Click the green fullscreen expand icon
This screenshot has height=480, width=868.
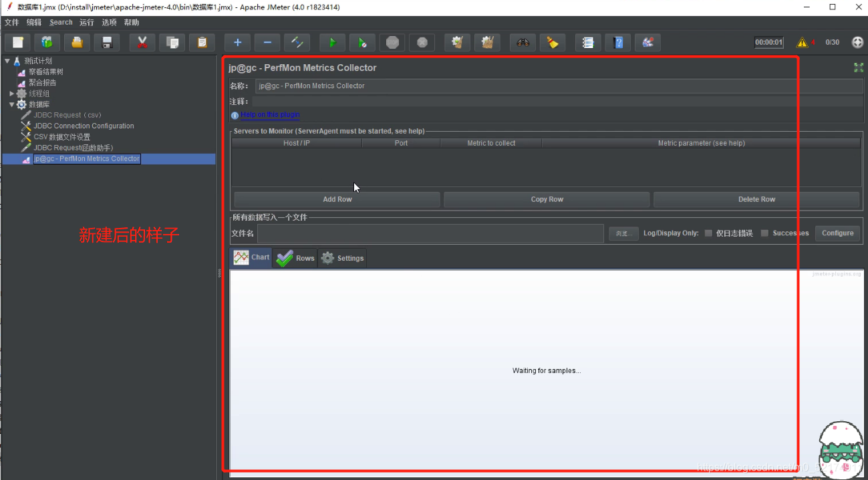859,68
